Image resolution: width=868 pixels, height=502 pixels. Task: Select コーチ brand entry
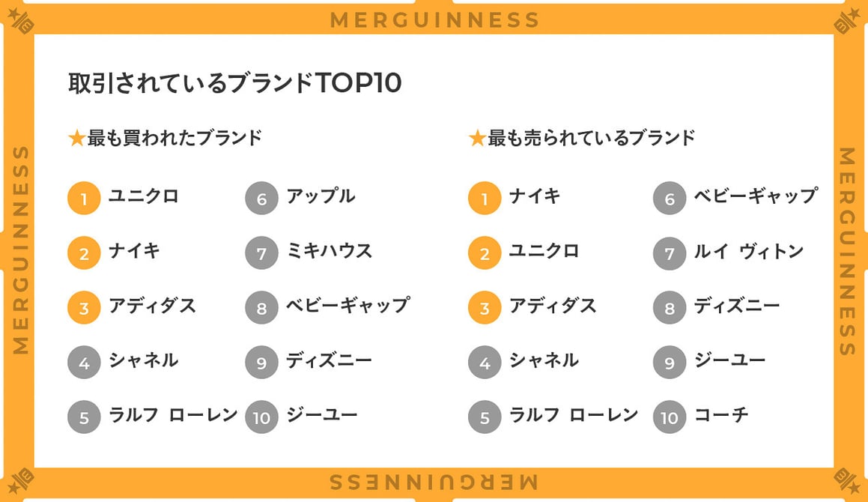point(721,414)
